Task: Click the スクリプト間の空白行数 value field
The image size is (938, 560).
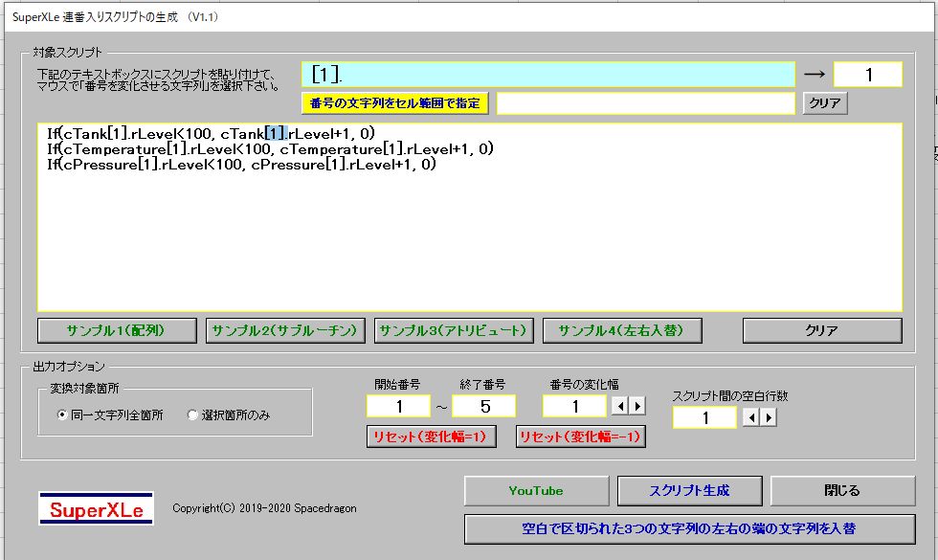Action: pos(704,417)
